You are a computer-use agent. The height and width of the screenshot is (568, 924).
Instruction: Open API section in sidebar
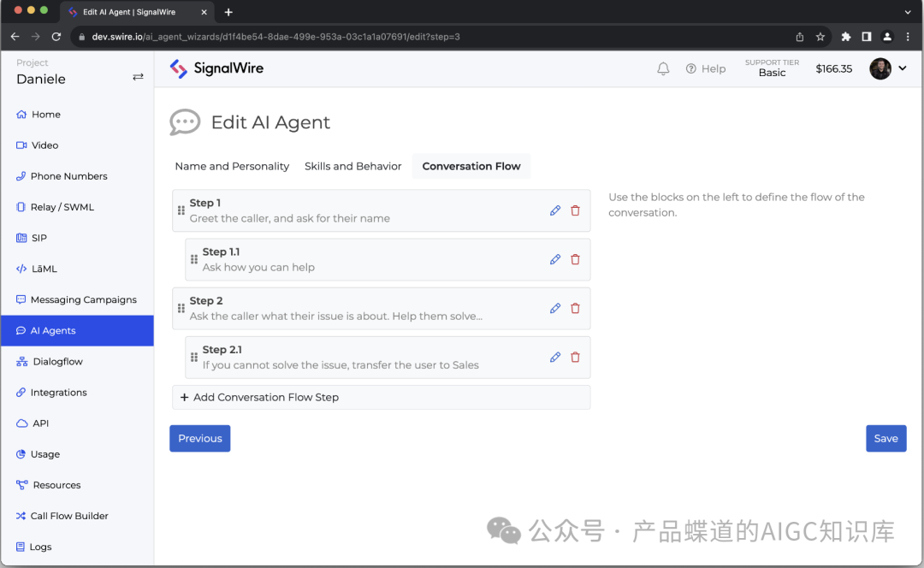(x=77, y=423)
